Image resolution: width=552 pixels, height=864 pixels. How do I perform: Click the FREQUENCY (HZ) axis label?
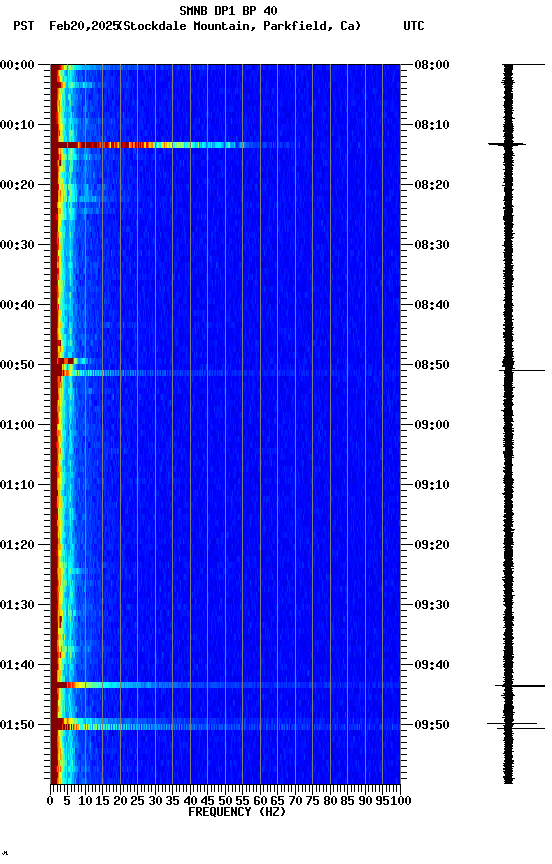click(237, 812)
